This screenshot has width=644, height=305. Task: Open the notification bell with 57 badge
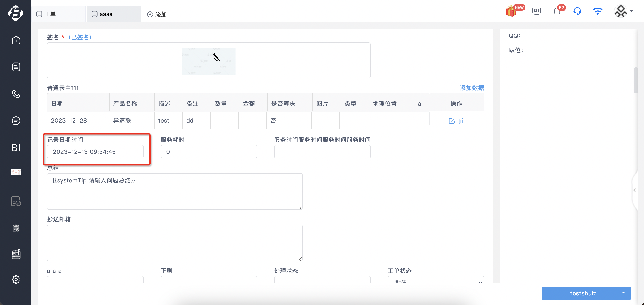pyautogui.click(x=557, y=11)
